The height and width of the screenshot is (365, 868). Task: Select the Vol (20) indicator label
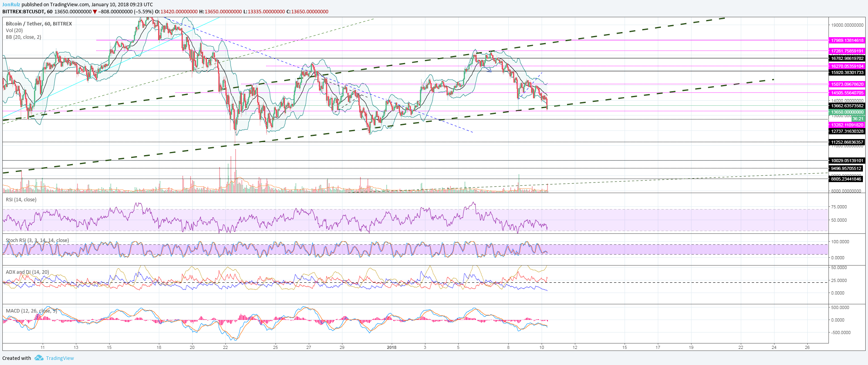click(x=14, y=31)
